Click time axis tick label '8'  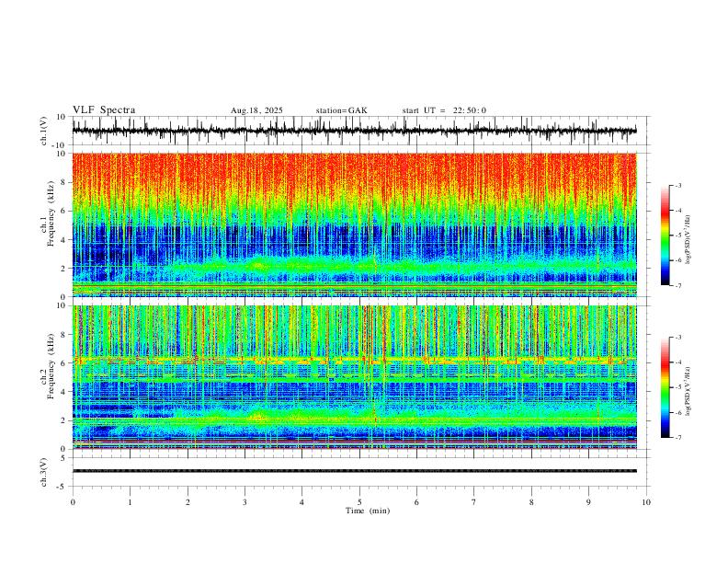pos(531,502)
